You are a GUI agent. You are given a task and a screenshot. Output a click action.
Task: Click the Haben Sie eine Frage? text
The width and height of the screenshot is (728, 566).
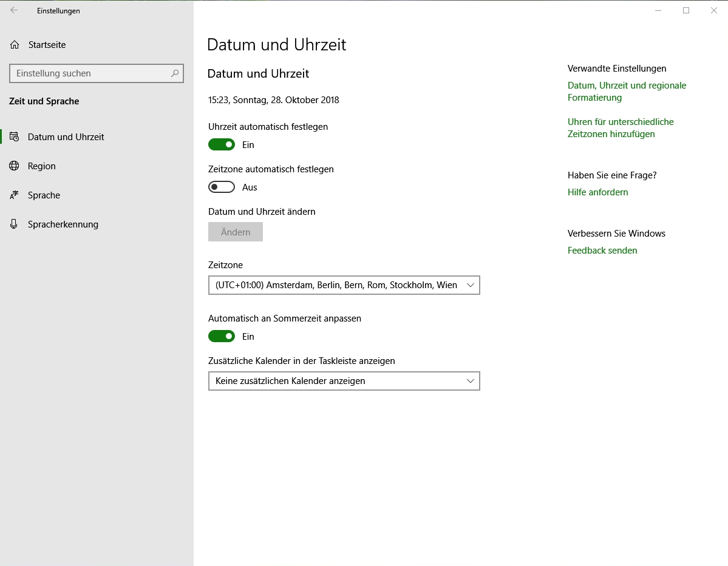(612, 175)
